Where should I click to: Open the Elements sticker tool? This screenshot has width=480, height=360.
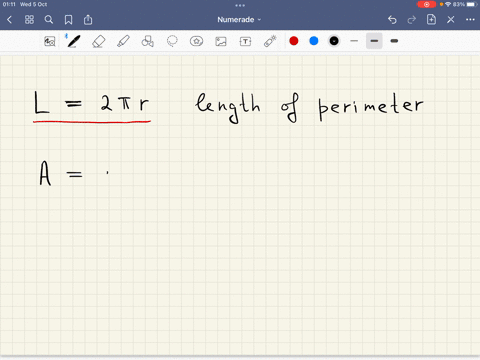[196, 41]
